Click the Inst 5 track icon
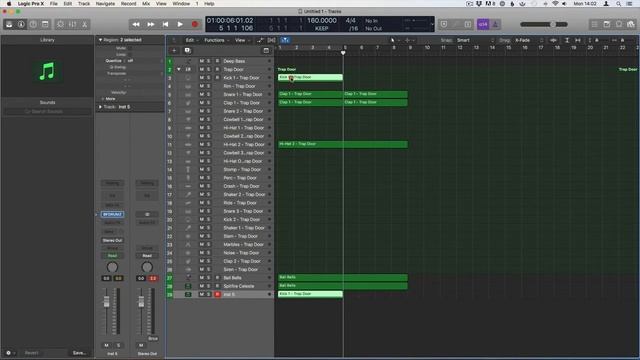Viewport: 640px width, 360px height. click(188, 294)
